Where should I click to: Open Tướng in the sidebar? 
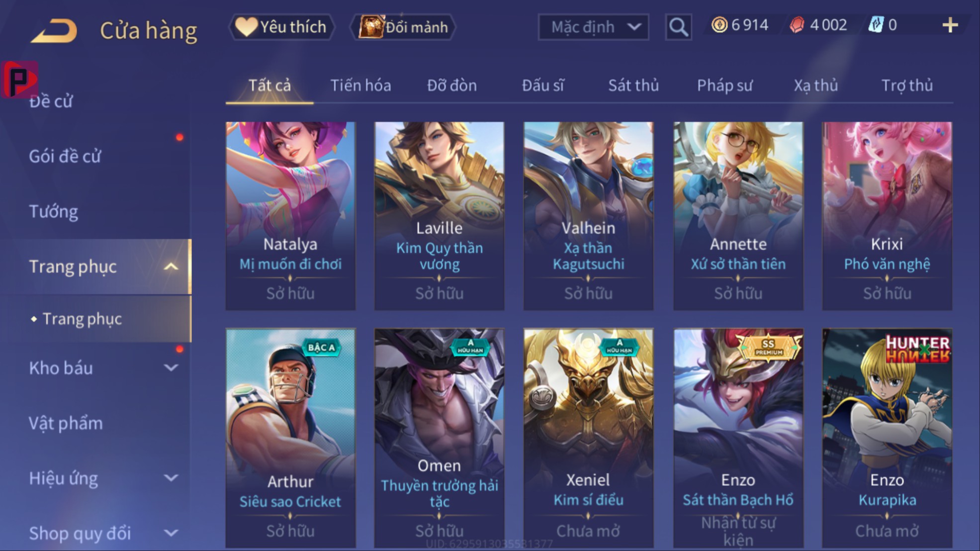coord(53,212)
